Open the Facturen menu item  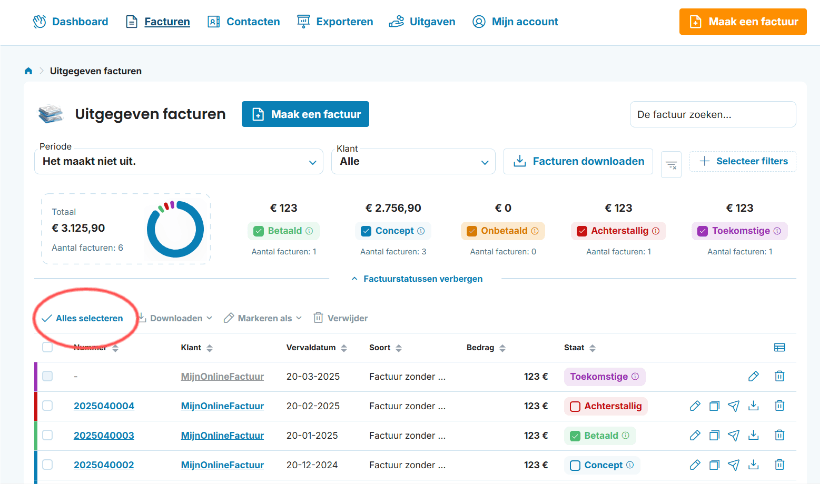pyautogui.click(x=157, y=22)
